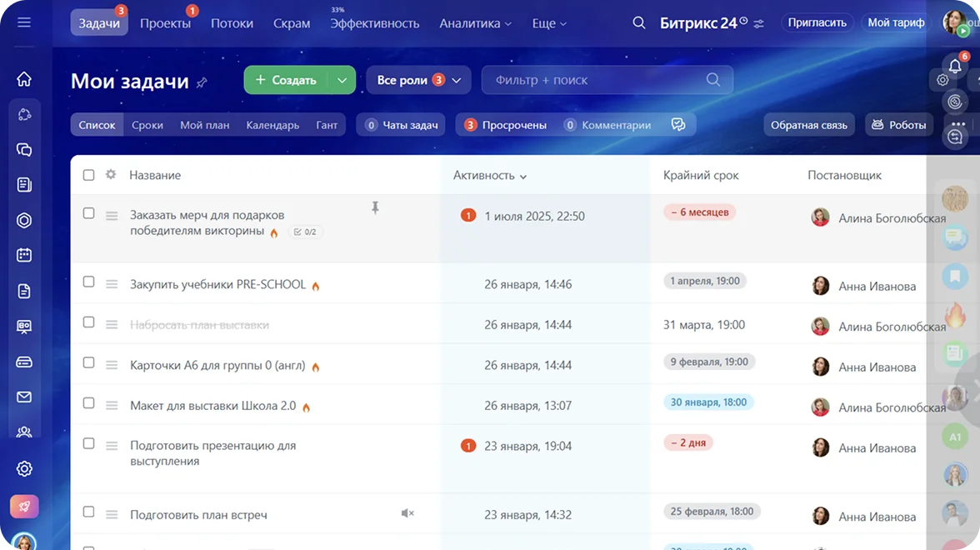
Task: Open the notifications bell
Action: 955,65
